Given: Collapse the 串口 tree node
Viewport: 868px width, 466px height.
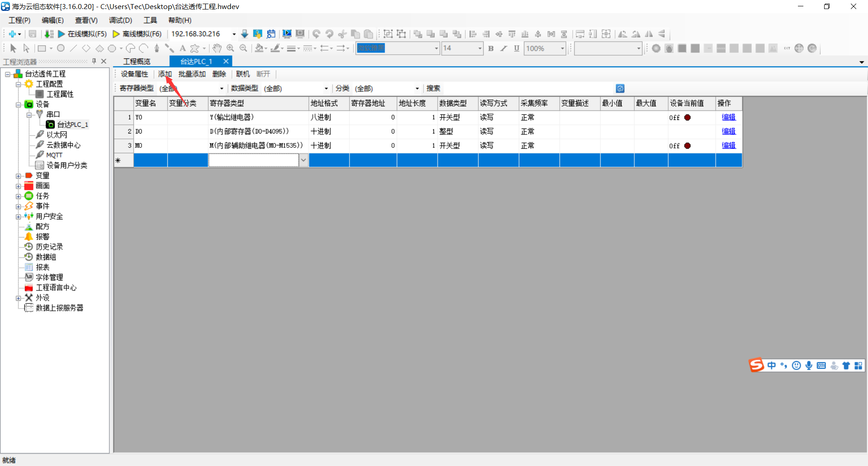Looking at the screenshot, I should [29, 114].
